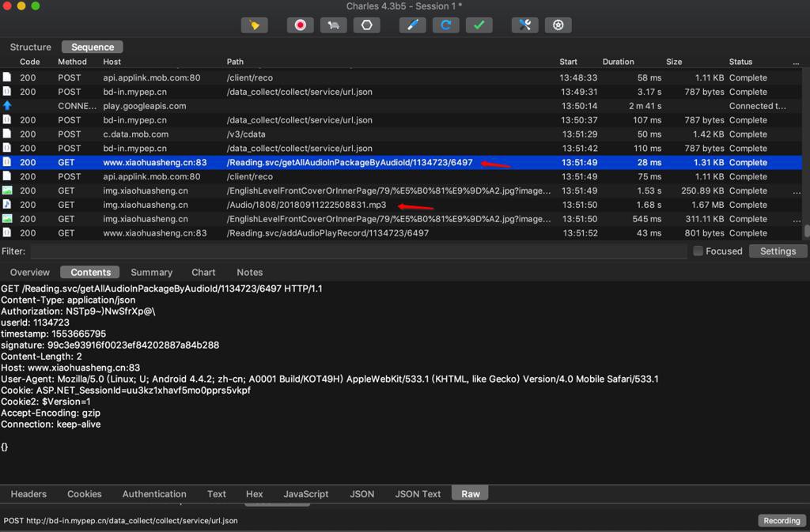Click the blue repeat request icon

coord(446,25)
